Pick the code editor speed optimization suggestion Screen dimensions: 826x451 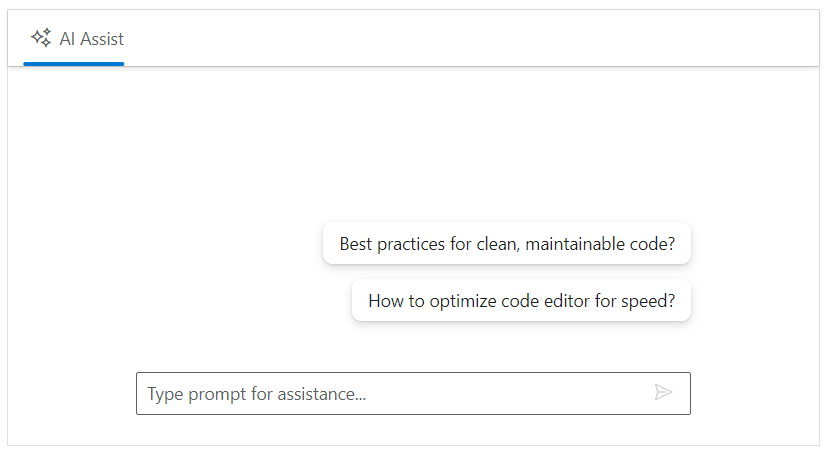[x=521, y=300]
